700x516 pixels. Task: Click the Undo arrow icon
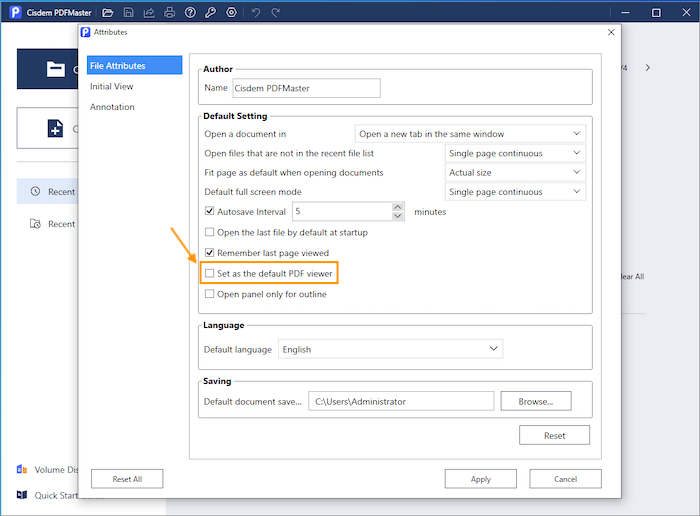255,12
